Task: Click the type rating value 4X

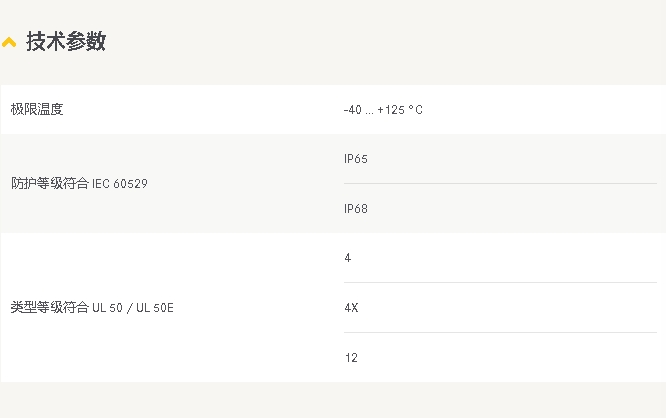Action: [351, 308]
